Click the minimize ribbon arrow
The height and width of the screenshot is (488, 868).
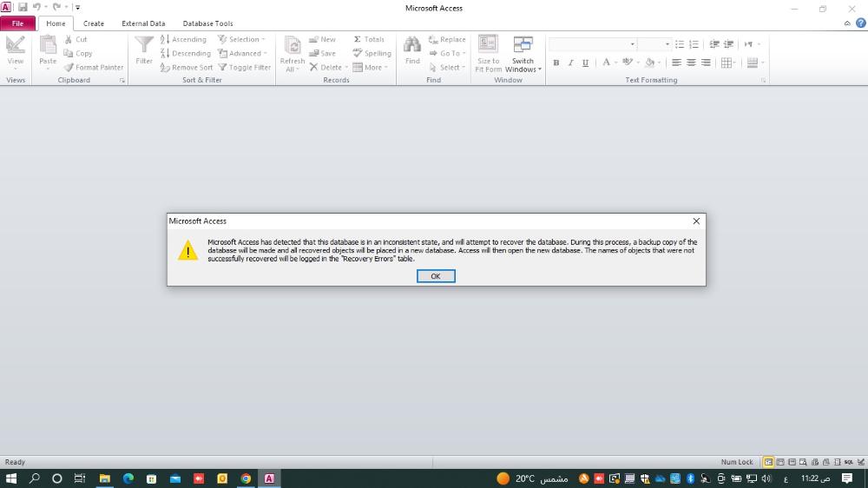847,23
